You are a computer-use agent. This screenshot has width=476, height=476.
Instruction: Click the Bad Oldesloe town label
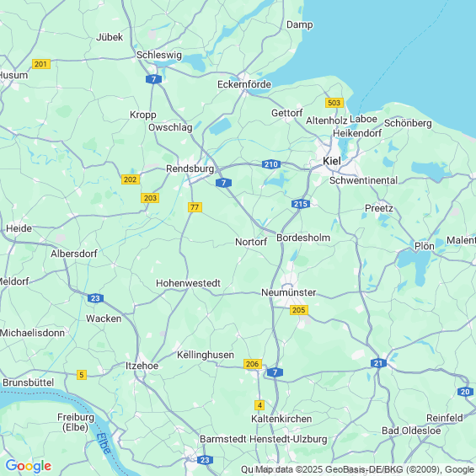[411, 431]
